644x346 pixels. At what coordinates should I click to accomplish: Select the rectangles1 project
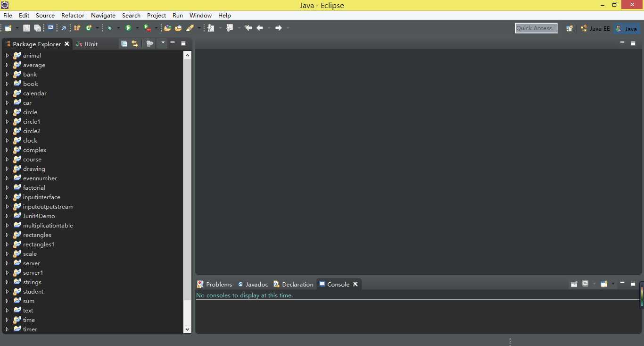[39, 244]
